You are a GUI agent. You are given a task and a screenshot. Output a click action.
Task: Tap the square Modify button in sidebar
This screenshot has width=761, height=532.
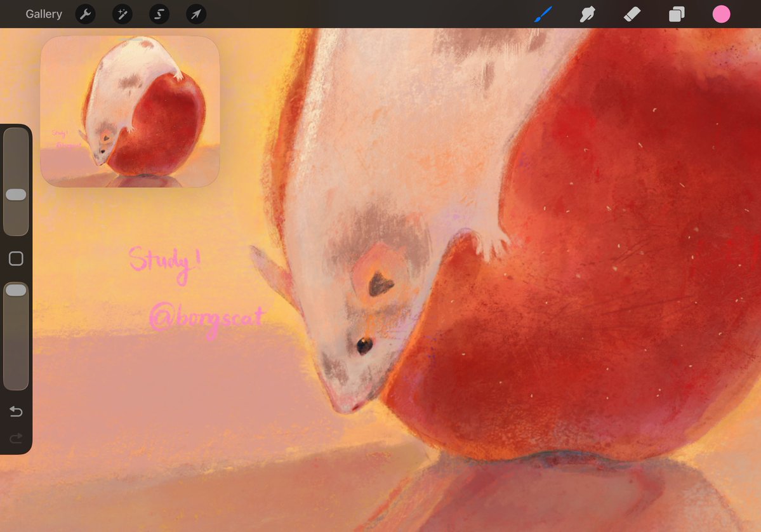pyautogui.click(x=16, y=258)
